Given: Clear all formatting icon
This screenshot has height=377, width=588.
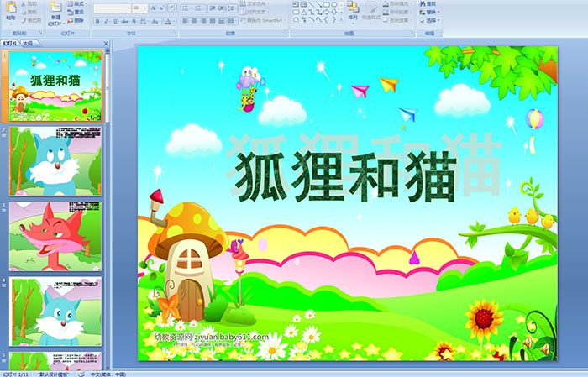Looking at the screenshot, I should [172, 8].
